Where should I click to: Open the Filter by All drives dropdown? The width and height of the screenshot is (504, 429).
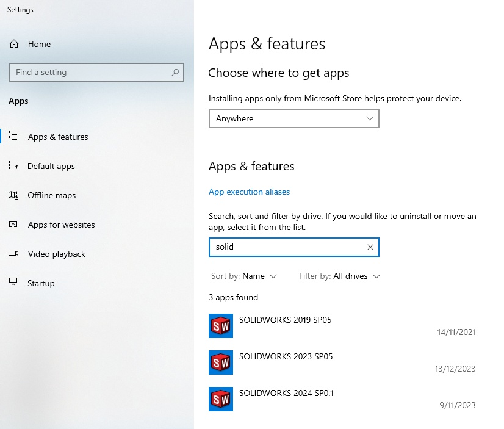(x=340, y=276)
